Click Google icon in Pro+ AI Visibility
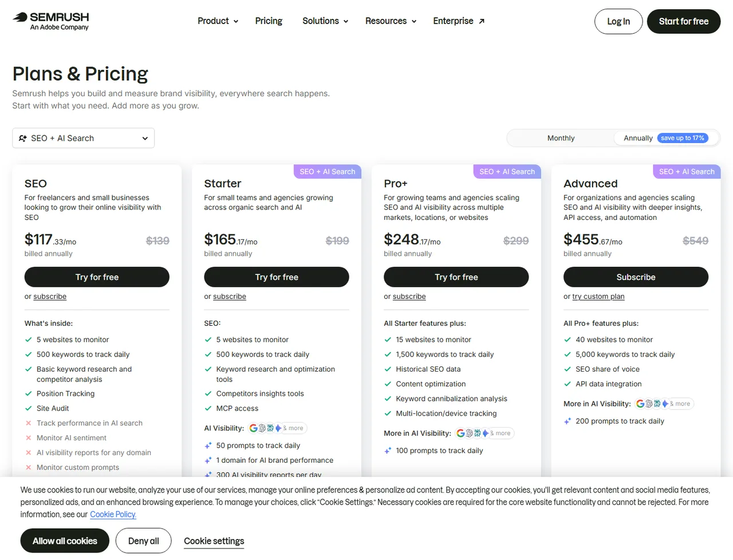The image size is (733, 560). click(460, 433)
